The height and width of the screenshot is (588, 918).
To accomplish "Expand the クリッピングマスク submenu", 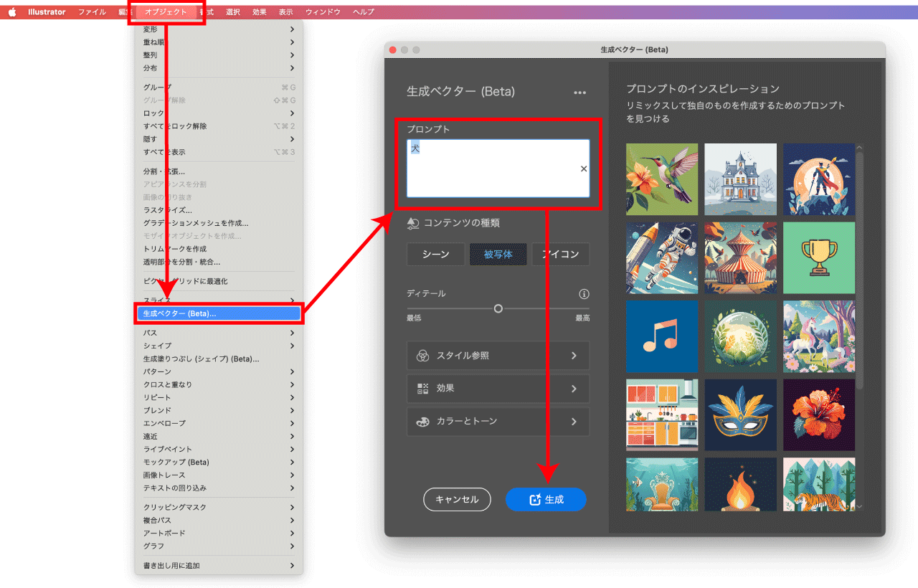I will 219,507.
